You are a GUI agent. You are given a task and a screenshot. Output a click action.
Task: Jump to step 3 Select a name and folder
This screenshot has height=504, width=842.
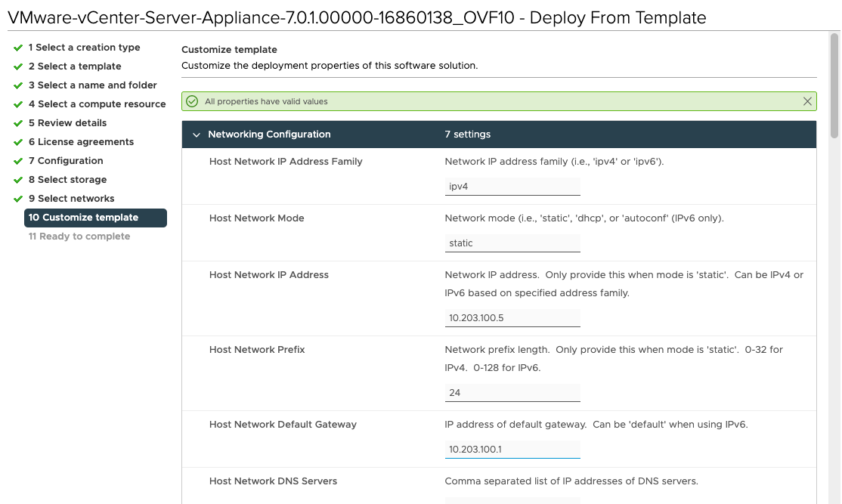coord(92,85)
